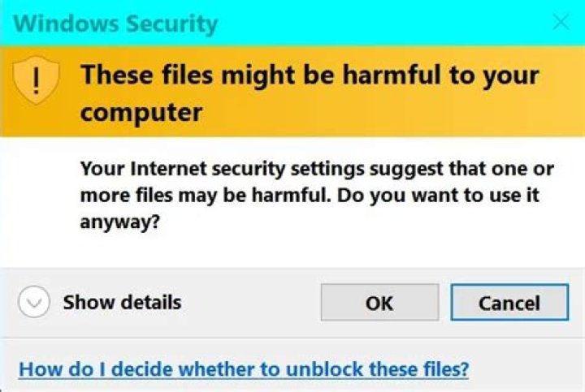Image resolution: width=585 pixels, height=392 pixels.
Task: Close the Windows Security dialog with X
Action: pyautogui.click(x=561, y=22)
